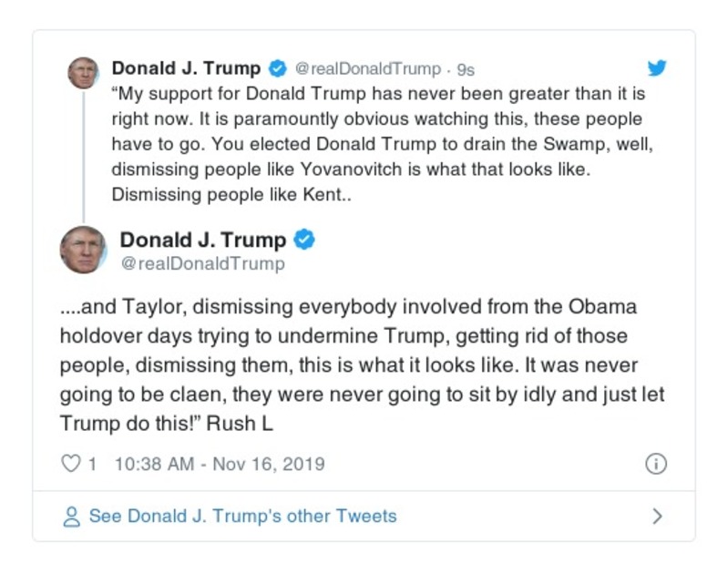Click the gray @realDonaldTrump handle in the top tweet
The height and width of the screenshot is (574, 728).
point(368,69)
